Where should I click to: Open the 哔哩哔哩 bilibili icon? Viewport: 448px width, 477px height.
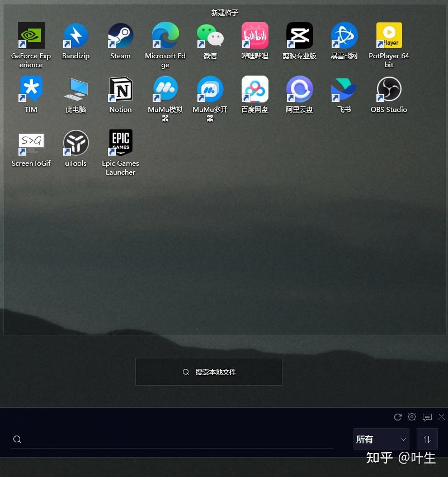(254, 35)
